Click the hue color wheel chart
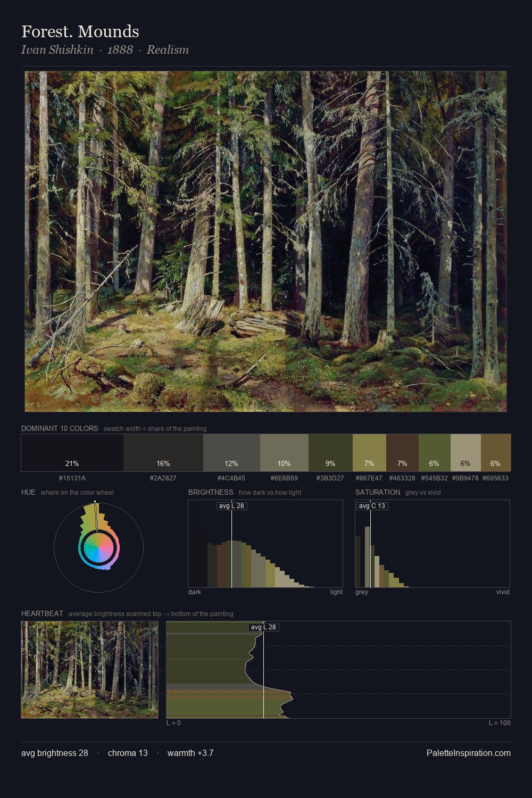This screenshot has width=532, height=798. click(98, 547)
